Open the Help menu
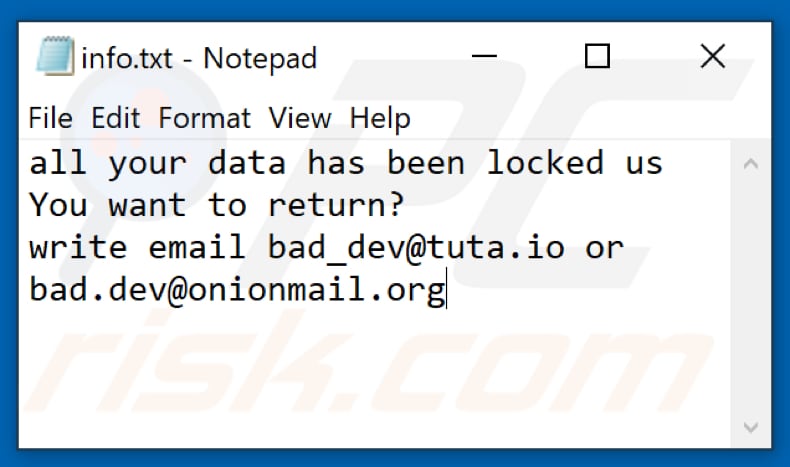The width and height of the screenshot is (790, 467). [380, 119]
